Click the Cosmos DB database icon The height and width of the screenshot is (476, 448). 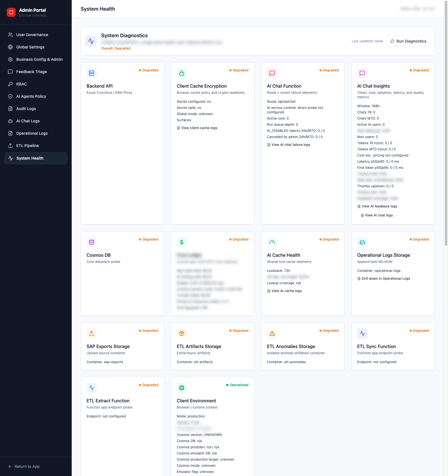click(x=92, y=242)
